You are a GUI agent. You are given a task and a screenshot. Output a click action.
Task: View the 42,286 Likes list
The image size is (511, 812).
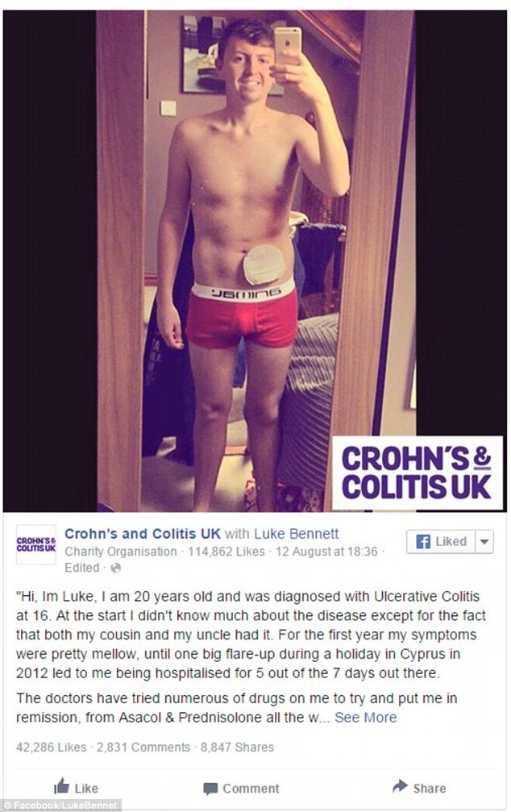pos(52,747)
